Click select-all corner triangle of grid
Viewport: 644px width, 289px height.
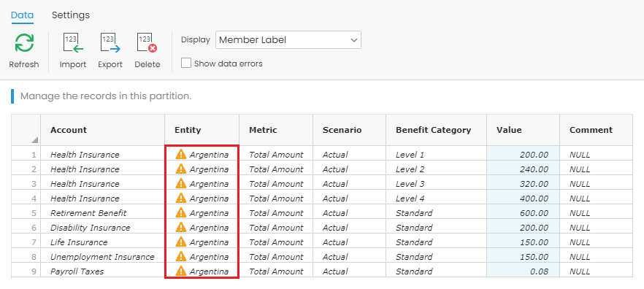click(34, 140)
